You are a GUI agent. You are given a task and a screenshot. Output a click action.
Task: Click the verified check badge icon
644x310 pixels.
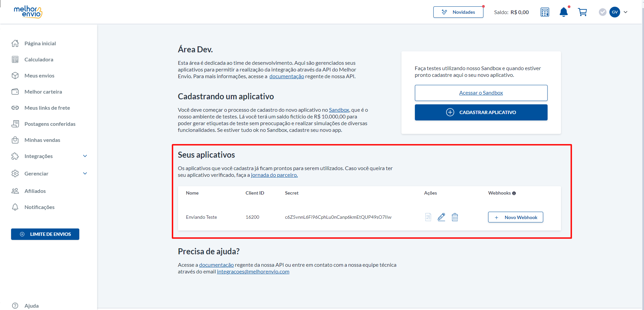click(602, 12)
